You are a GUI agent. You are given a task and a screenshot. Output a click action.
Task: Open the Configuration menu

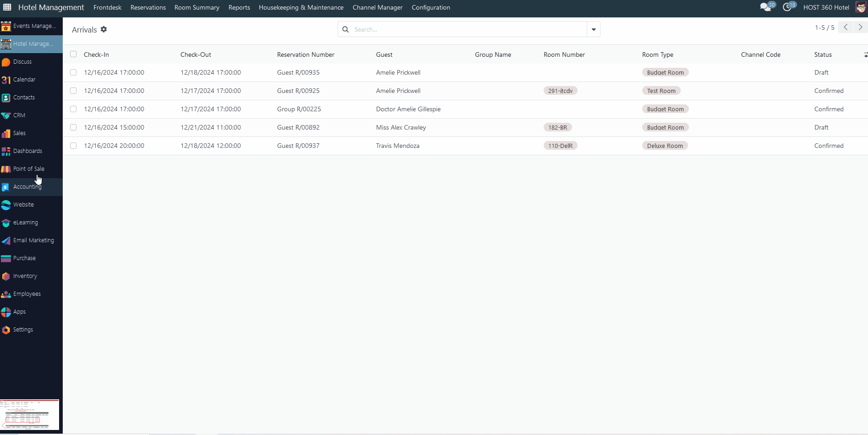431,7
